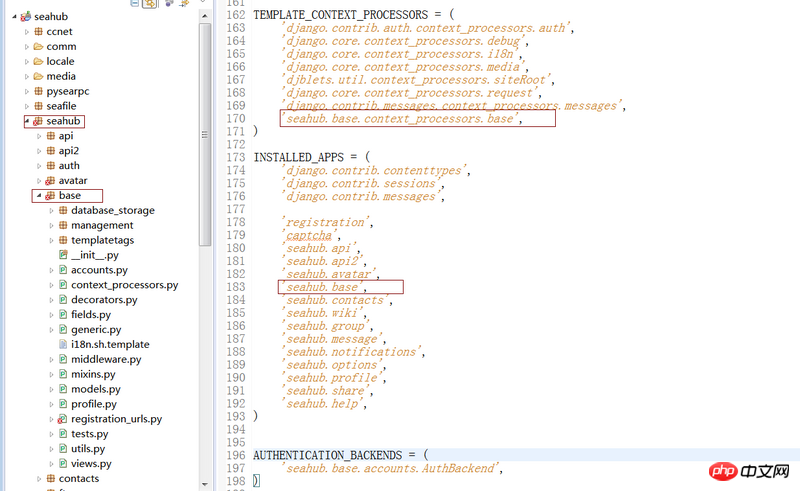
Task: Click the ccnet package icon
Action: [38, 31]
